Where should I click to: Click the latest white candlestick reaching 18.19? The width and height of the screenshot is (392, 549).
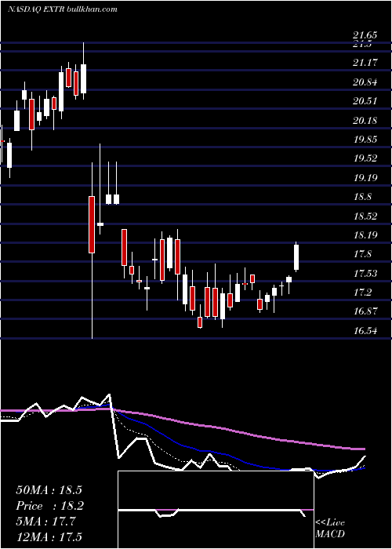296,257
